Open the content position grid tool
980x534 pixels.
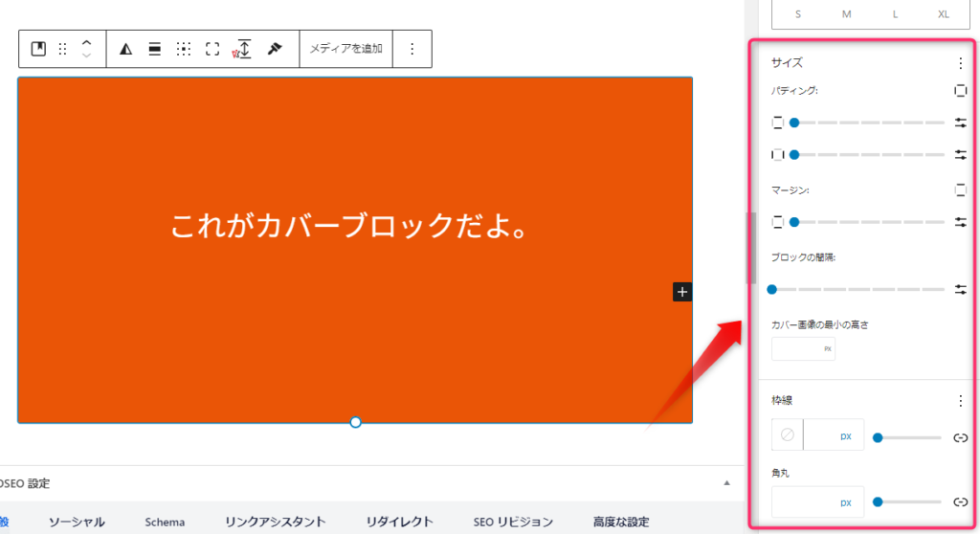point(184,49)
